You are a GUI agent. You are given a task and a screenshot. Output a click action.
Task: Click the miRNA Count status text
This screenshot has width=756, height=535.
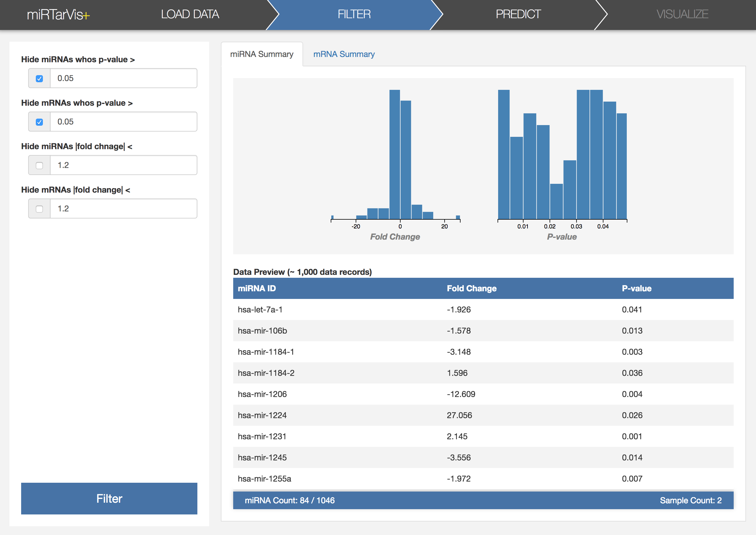click(x=289, y=500)
